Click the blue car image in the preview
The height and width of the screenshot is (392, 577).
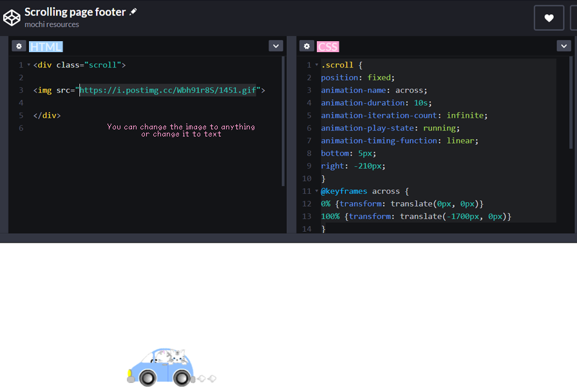click(x=161, y=367)
